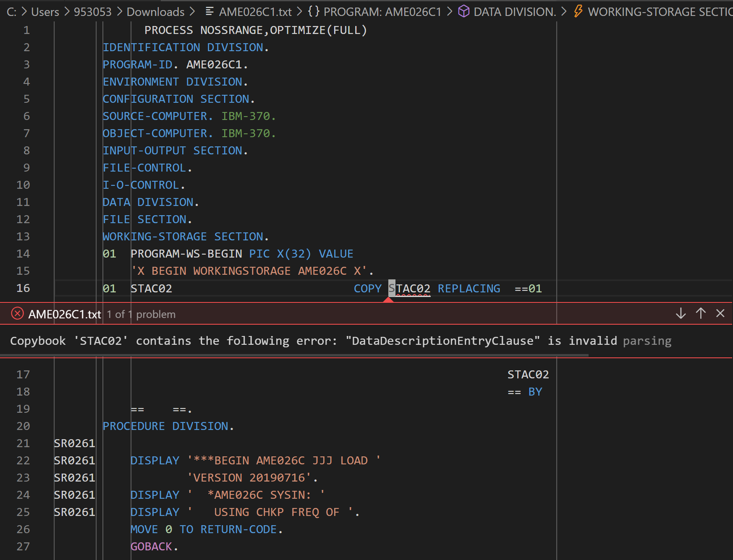733x560 pixels.
Task: Click the curly-braces symbol icon before PROGRAM: AME026C1
Action: (x=313, y=11)
